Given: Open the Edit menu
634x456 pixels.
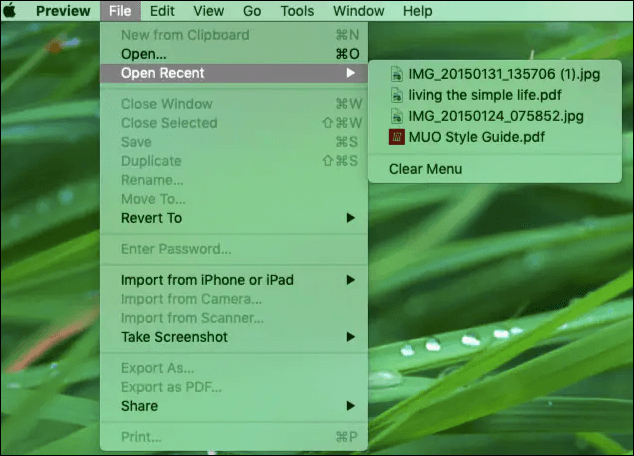Looking at the screenshot, I should pos(162,11).
